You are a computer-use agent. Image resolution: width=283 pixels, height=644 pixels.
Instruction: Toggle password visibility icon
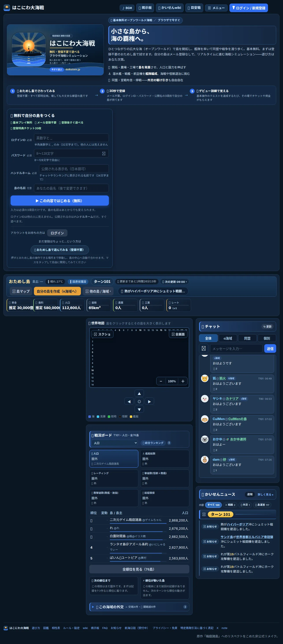point(104,154)
